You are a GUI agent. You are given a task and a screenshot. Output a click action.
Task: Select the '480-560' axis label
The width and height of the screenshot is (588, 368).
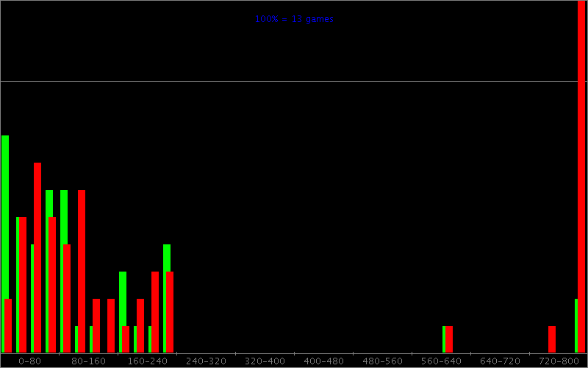pos(382,361)
